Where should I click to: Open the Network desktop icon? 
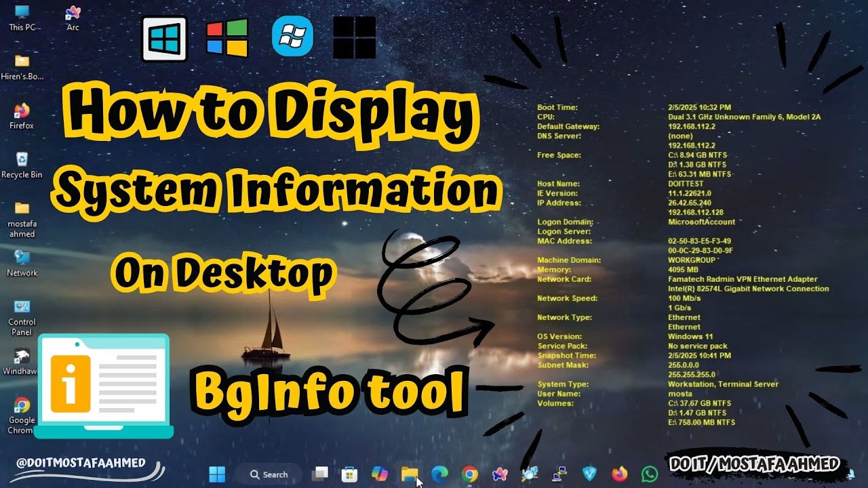[22, 263]
